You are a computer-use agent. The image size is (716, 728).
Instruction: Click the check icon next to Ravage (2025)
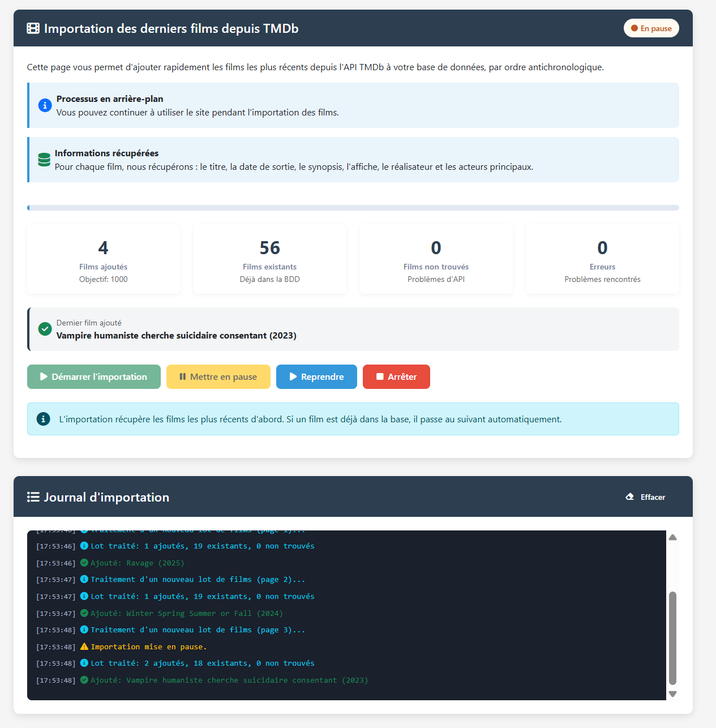coord(84,563)
